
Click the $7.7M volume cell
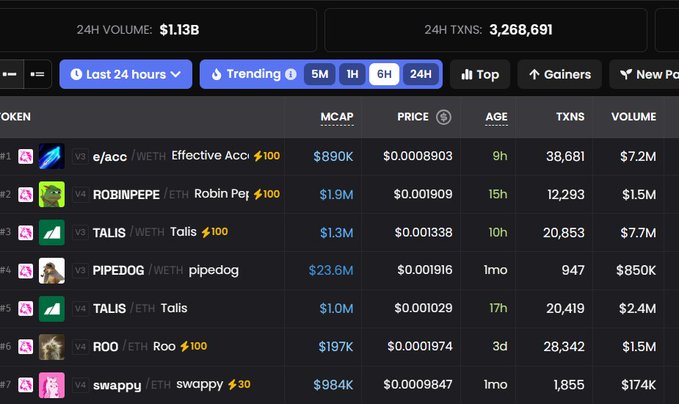(x=638, y=233)
